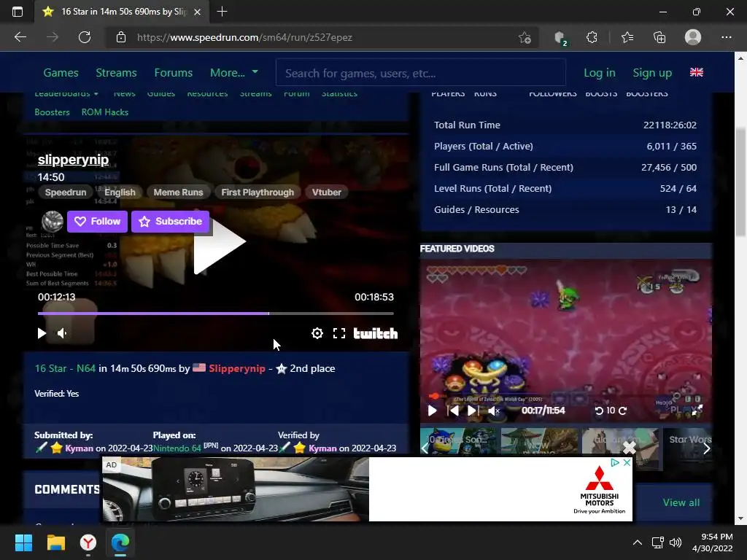Play the Twitch video with the large play icon
This screenshot has height=560, width=747.
coord(219,241)
